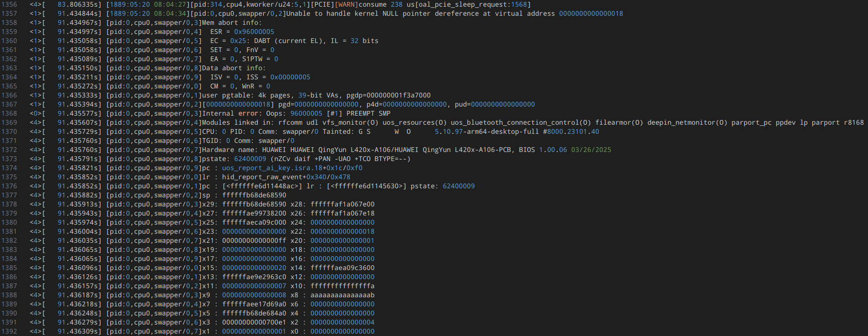
Task: Select line number 1357 in the gutter
Action: click(9, 13)
